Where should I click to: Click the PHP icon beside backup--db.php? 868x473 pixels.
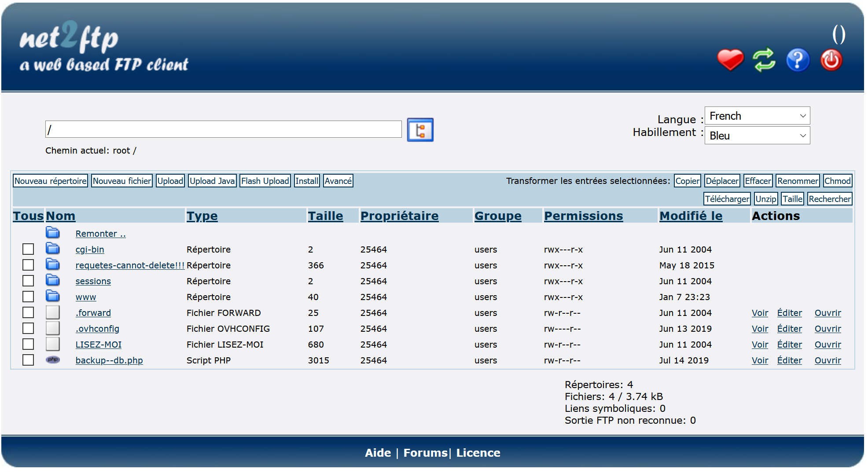(x=53, y=360)
